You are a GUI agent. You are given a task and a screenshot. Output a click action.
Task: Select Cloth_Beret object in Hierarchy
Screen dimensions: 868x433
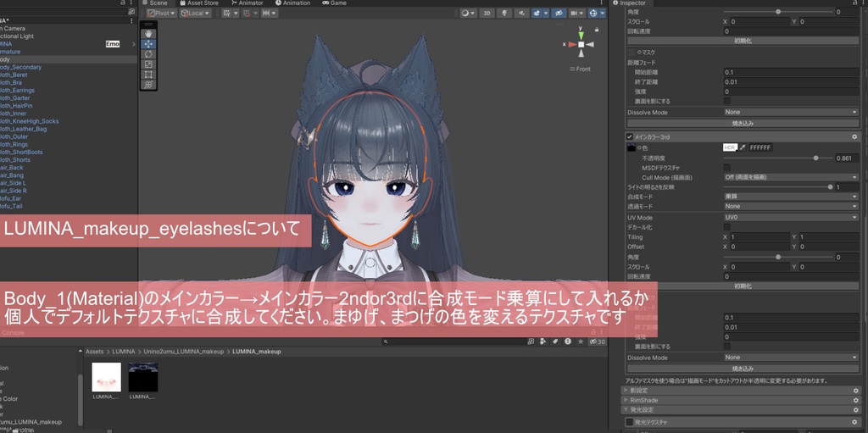13,75
